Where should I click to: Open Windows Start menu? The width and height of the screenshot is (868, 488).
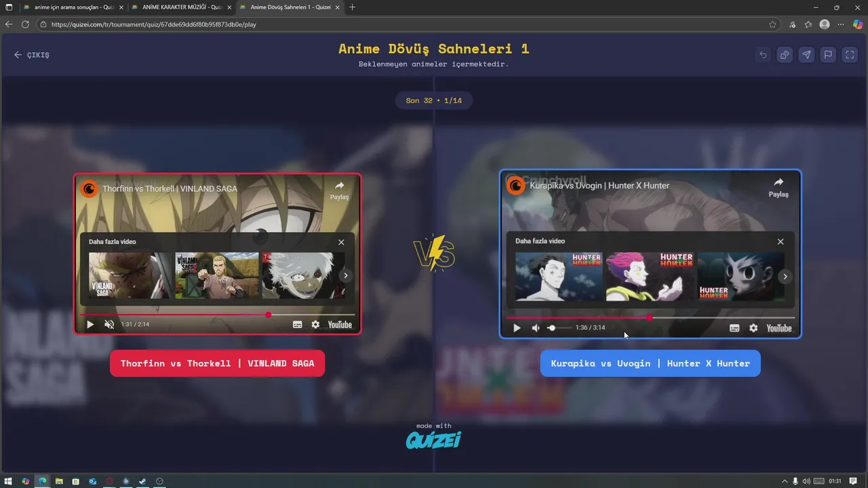pyautogui.click(x=9, y=481)
